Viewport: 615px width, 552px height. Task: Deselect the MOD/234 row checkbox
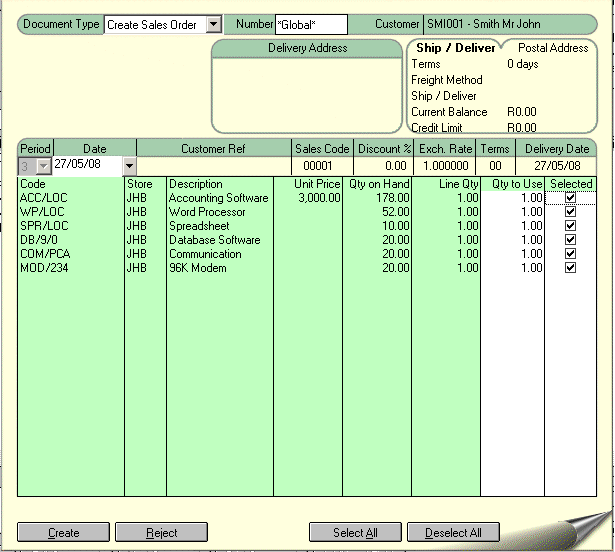click(570, 268)
